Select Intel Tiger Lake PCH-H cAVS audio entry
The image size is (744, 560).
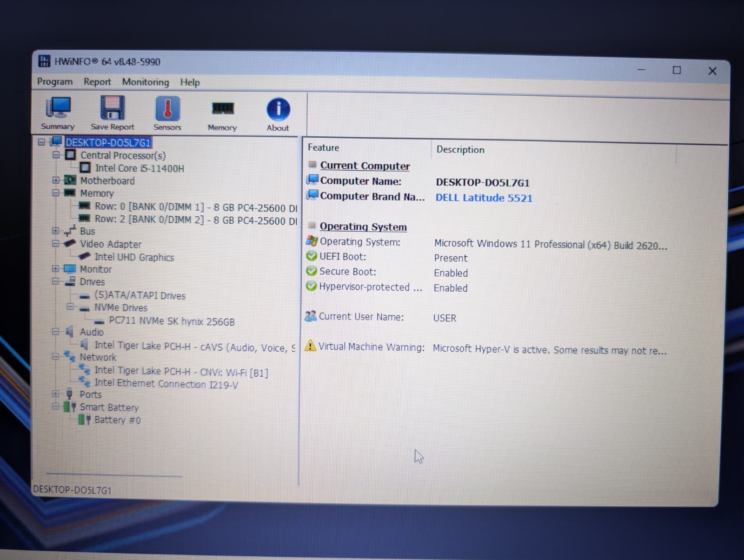(195, 347)
